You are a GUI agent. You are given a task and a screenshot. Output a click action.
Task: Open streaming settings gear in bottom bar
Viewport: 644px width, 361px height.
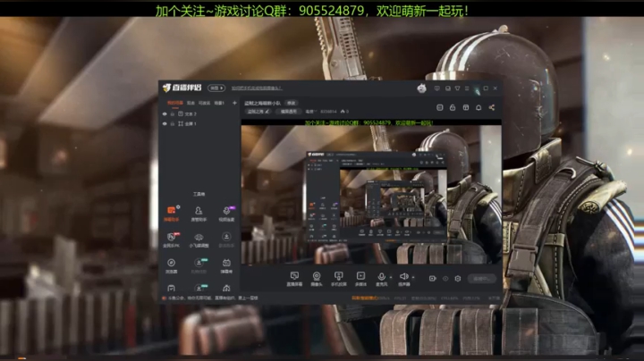point(458,279)
